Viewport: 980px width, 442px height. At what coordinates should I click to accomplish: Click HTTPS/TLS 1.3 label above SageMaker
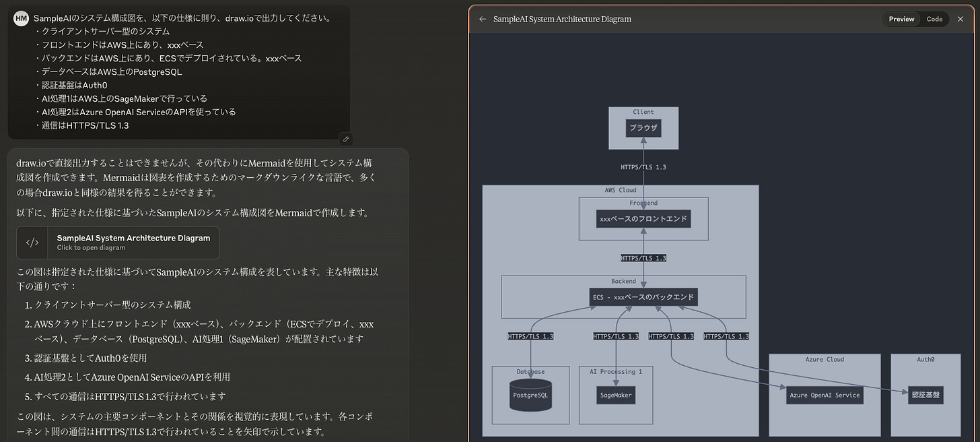(x=616, y=336)
